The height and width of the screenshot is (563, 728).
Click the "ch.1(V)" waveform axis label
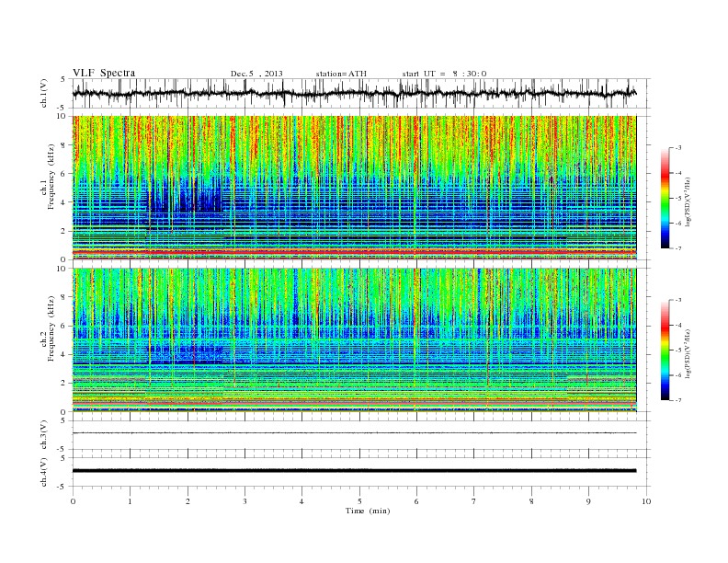(44, 93)
